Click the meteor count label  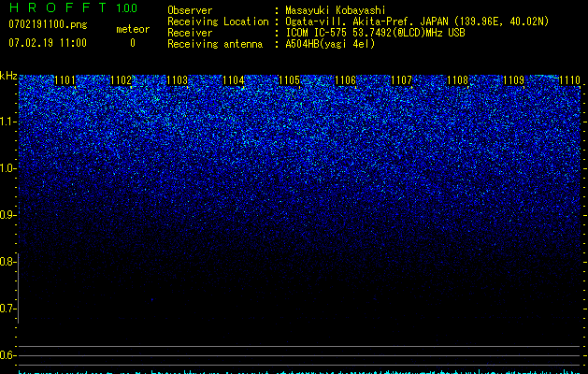pos(133,29)
